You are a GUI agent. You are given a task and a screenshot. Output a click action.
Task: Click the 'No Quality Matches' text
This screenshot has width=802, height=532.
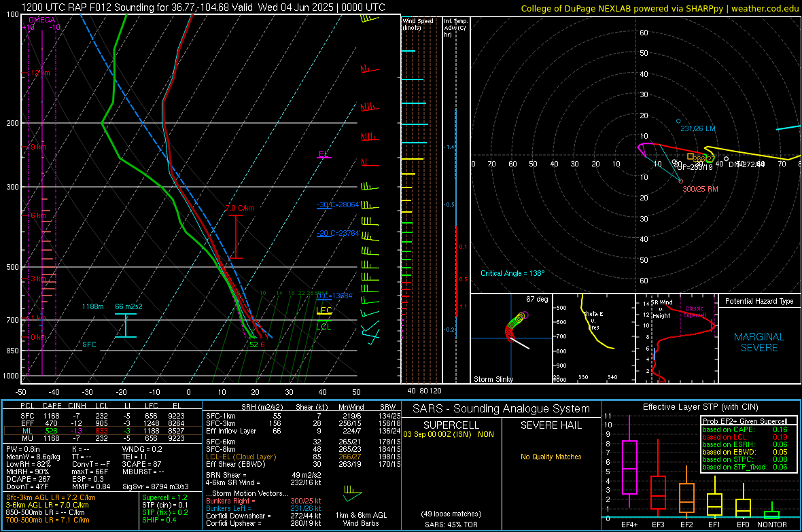pyautogui.click(x=551, y=457)
